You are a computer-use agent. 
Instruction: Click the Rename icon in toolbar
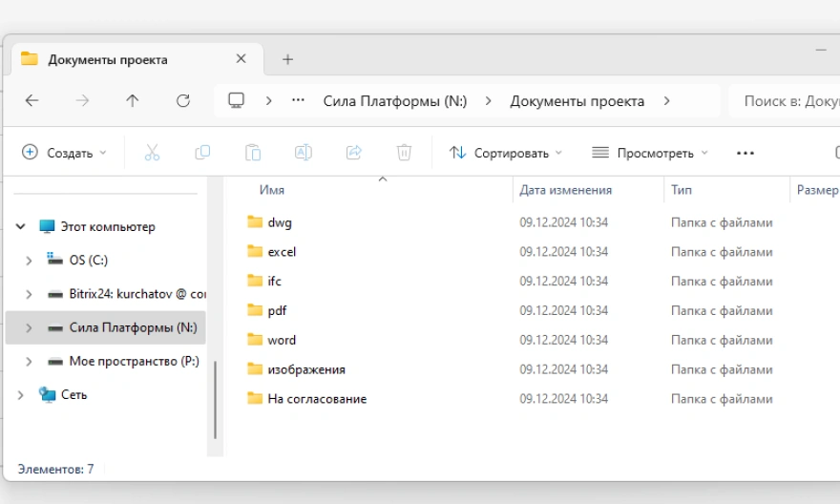point(304,153)
